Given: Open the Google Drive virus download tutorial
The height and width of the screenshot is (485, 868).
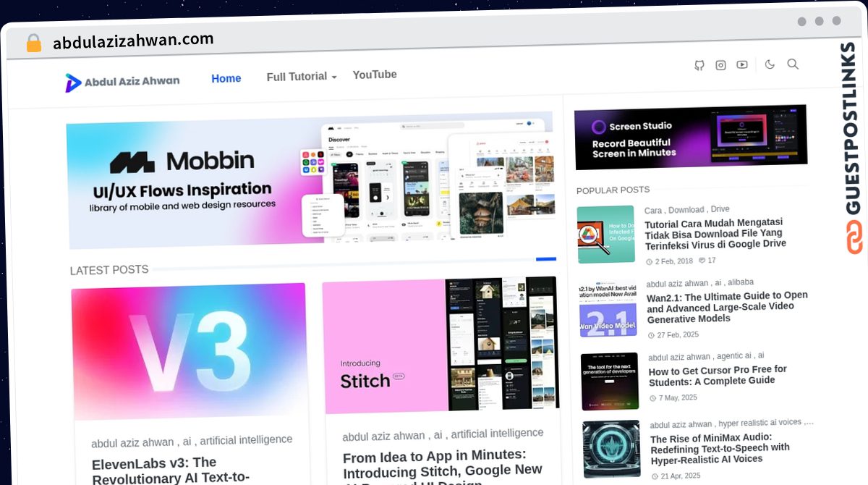Looking at the screenshot, I should [x=716, y=233].
